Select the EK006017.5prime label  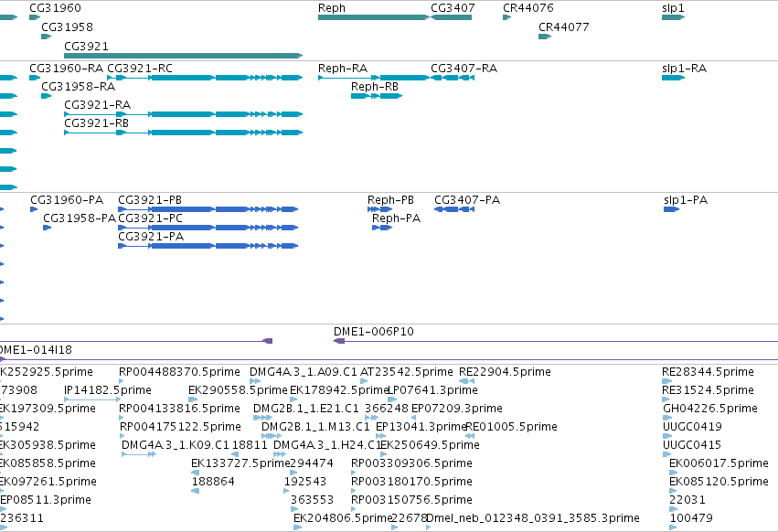719,463
